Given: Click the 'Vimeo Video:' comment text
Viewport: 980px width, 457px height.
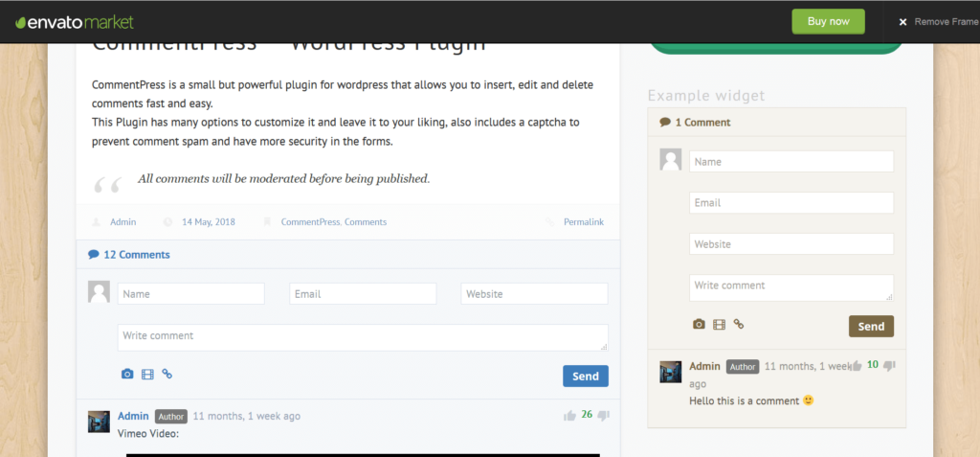Looking at the screenshot, I should [148, 433].
